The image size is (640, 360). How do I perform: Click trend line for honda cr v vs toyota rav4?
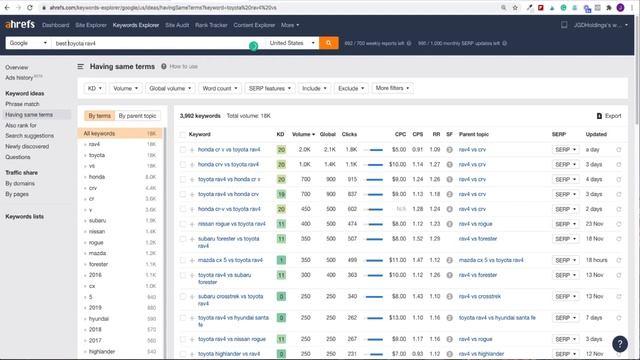pyautogui.click(x=374, y=150)
